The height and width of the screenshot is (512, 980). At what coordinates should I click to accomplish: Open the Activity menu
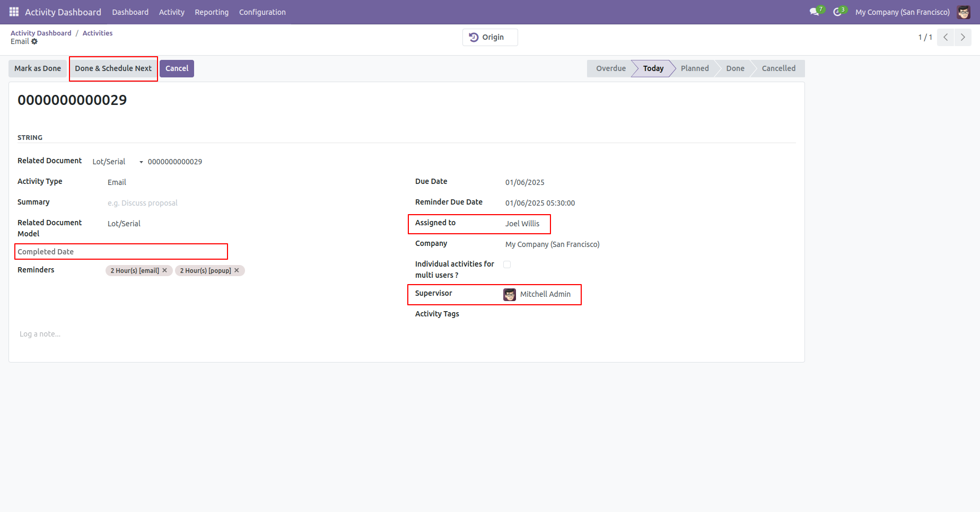tap(172, 12)
